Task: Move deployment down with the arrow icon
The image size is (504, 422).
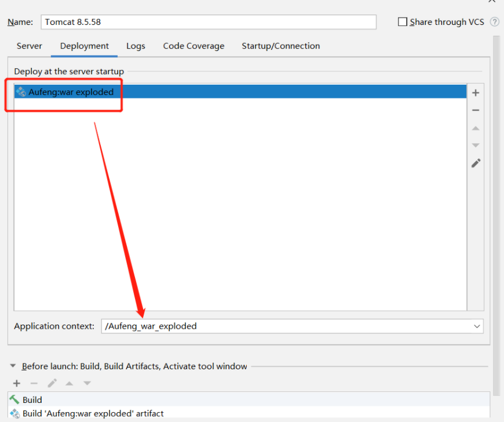Action: [x=476, y=145]
